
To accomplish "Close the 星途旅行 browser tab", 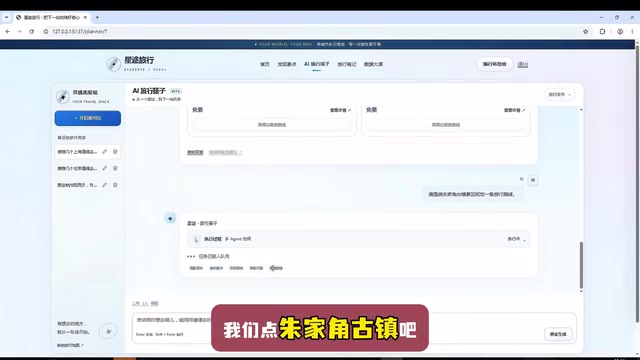I will tap(85, 18).
